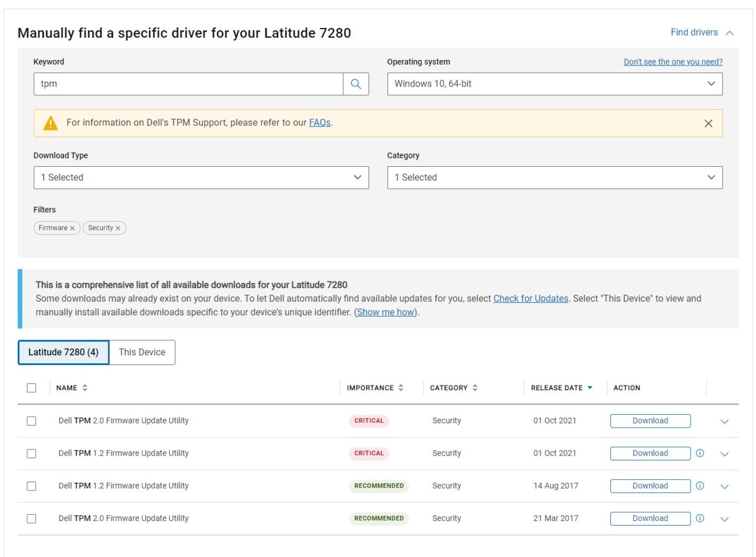Download the 21 Mar 2017 TPM 2.0 utility
This screenshot has height=557, width=756.
click(x=650, y=518)
